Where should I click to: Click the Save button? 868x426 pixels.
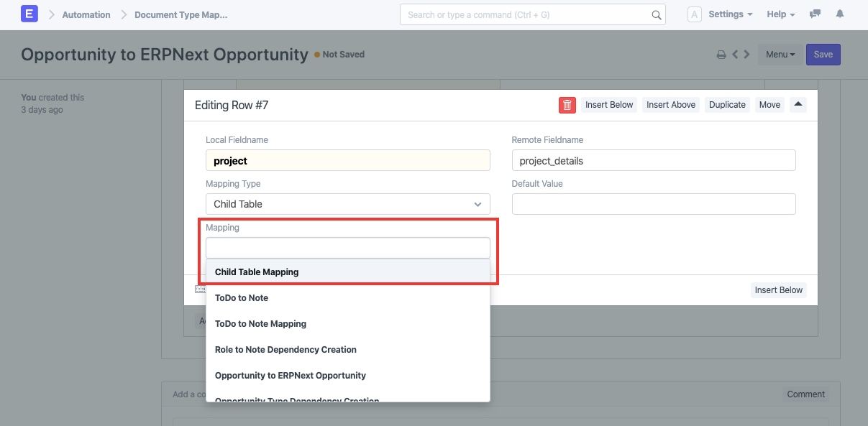pos(823,55)
